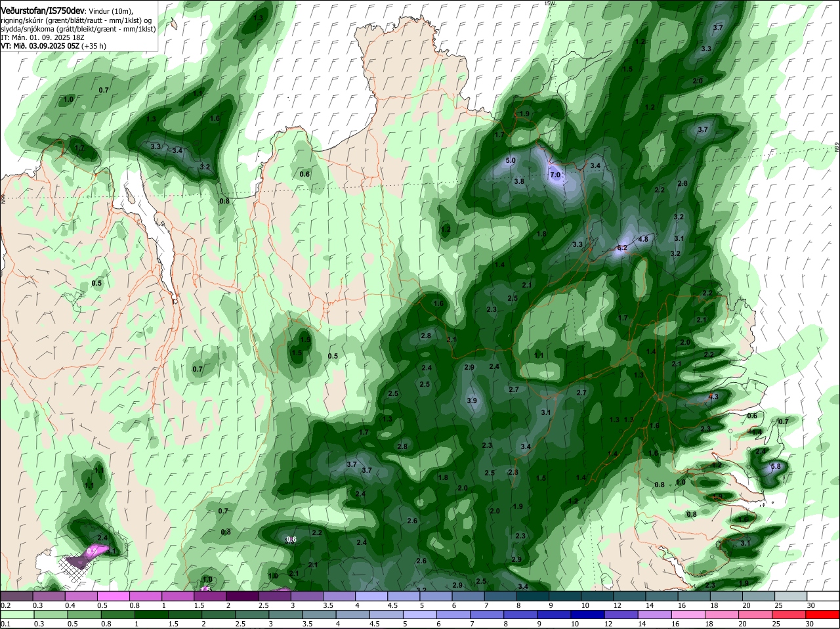Click the 5.8 value near the east coast
This screenshot has height=629, width=840.
point(776,467)
